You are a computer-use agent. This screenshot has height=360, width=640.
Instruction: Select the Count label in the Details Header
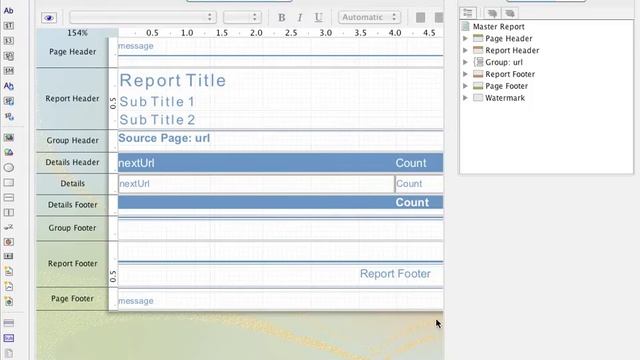pos(411,163)
